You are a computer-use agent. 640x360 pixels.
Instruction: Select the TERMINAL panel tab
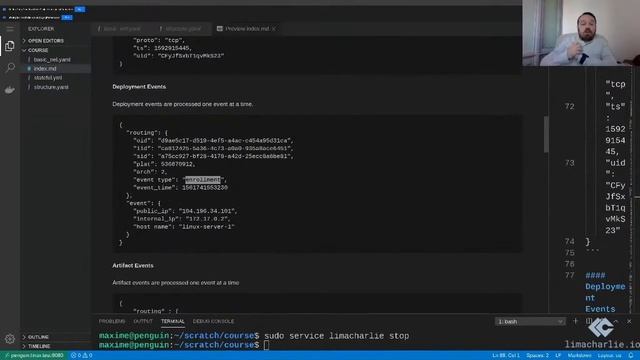point(172,321)
